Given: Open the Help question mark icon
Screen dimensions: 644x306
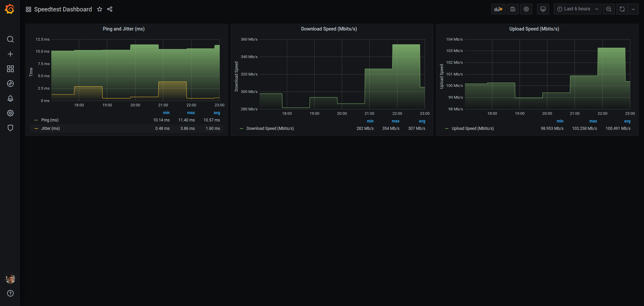Looking at the screenshot, I should [x=10, y=293].
